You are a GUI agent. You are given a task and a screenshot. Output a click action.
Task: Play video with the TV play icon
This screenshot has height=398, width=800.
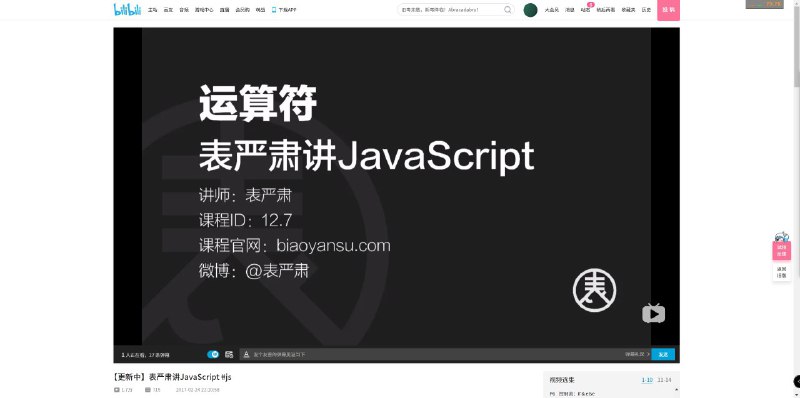[654, 313]
